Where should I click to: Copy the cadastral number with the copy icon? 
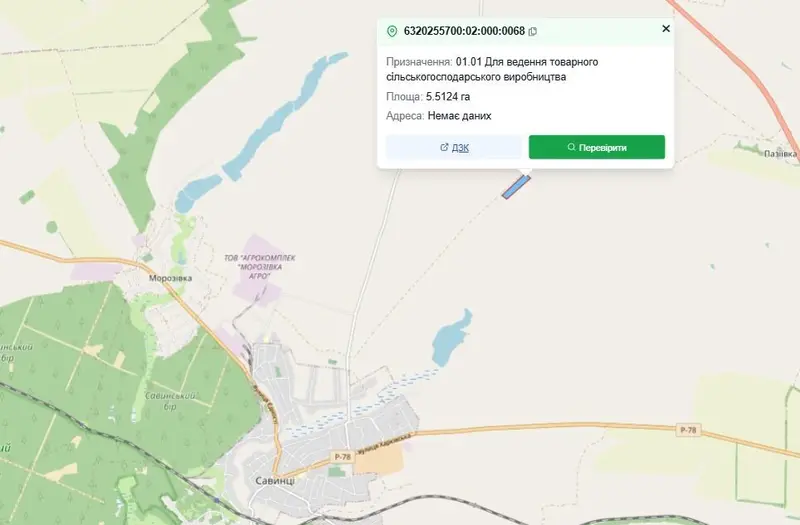click(x=533, y=32)
